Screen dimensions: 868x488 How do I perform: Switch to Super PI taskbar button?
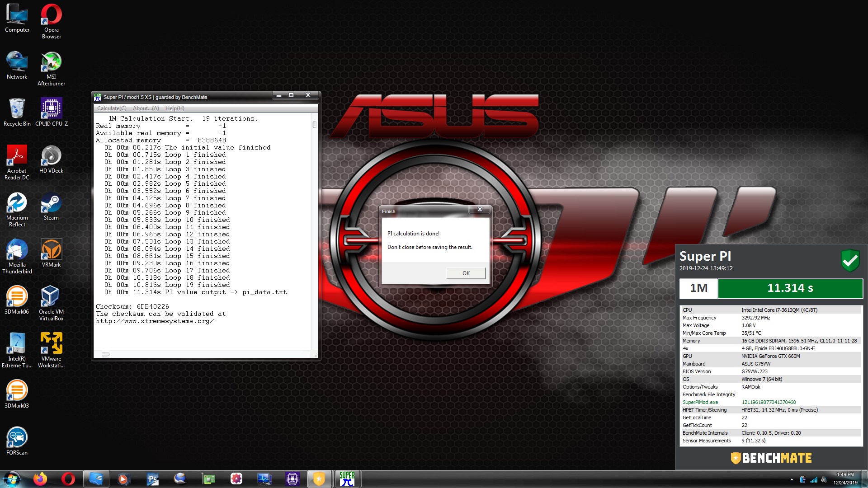click(347, 479)
